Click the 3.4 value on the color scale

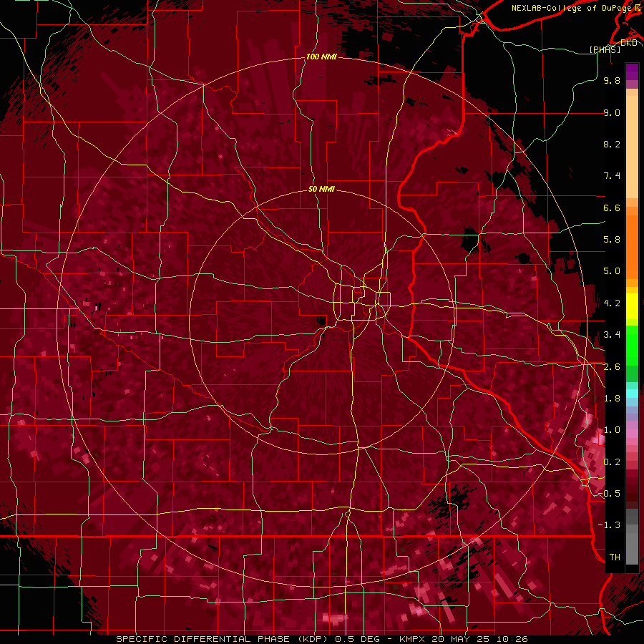pyautogui.click(x=612, y=335)
